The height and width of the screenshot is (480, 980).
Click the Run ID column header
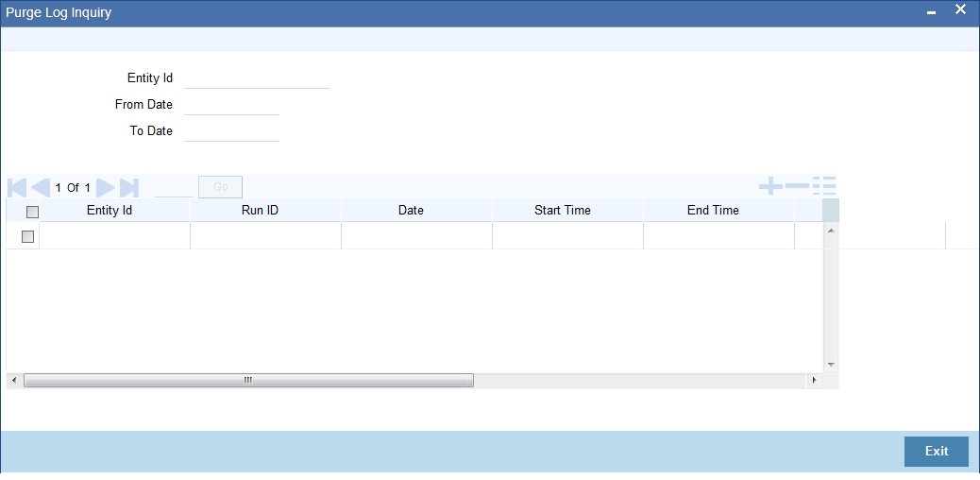pyautogui.click(x=260, y=211)
